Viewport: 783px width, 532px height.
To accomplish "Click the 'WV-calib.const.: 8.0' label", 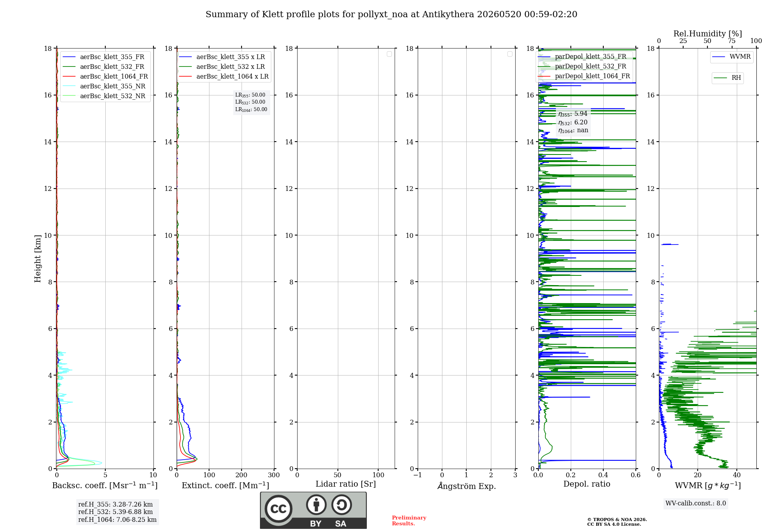I will point(696,503).
